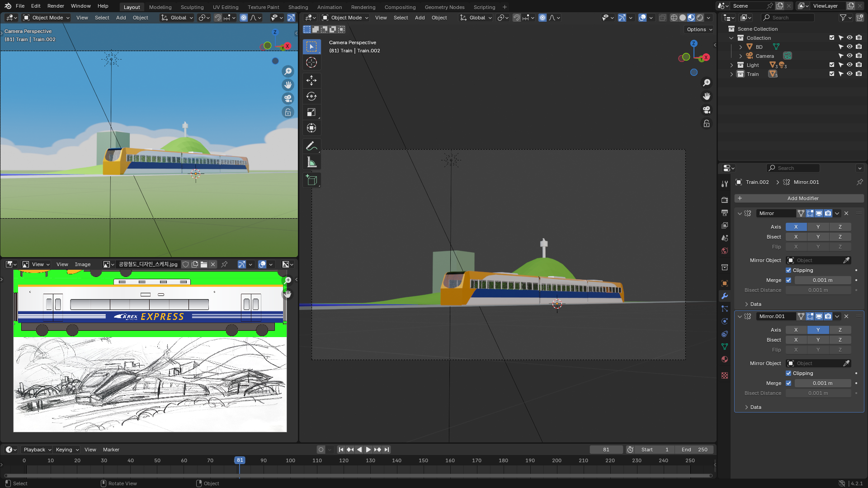Hide the Light collection in viewport
Viewport: 868px width, 488px height.
tap(849, 65)
